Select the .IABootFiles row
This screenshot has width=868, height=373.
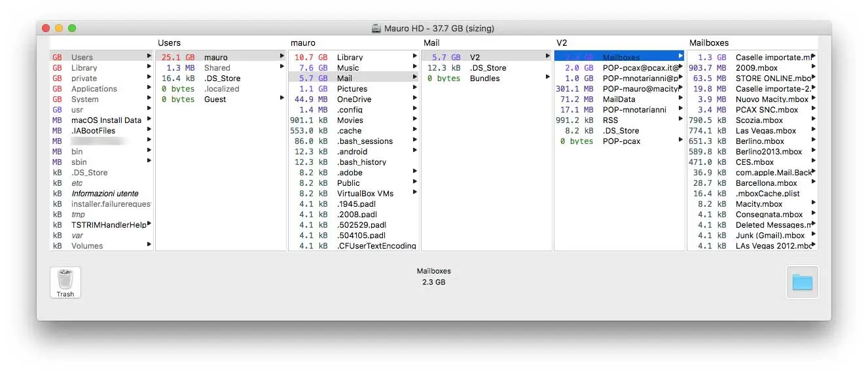click(x=101, y=131)
